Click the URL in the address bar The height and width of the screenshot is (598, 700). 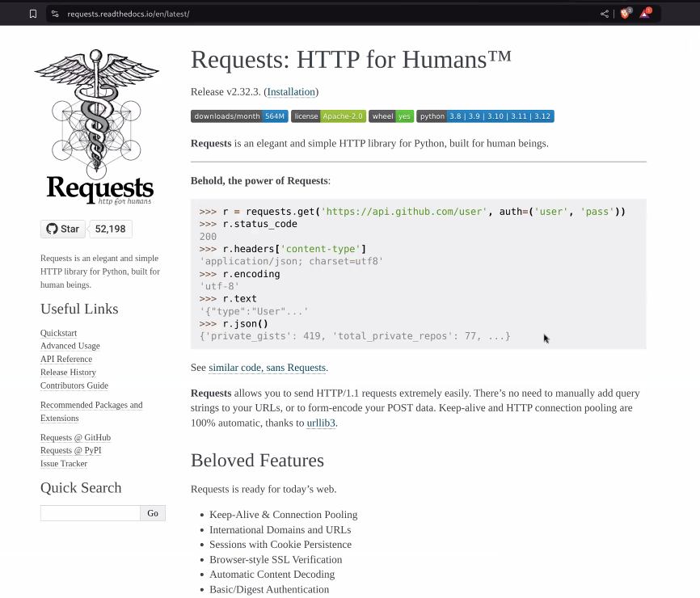click(x=129, y=14)
